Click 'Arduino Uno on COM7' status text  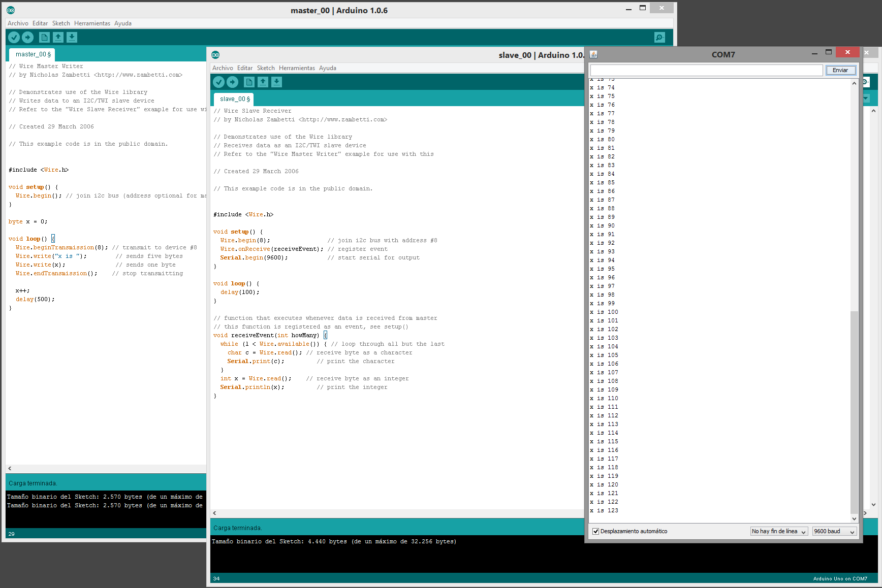pyautogui.click(x=840, y=578)
